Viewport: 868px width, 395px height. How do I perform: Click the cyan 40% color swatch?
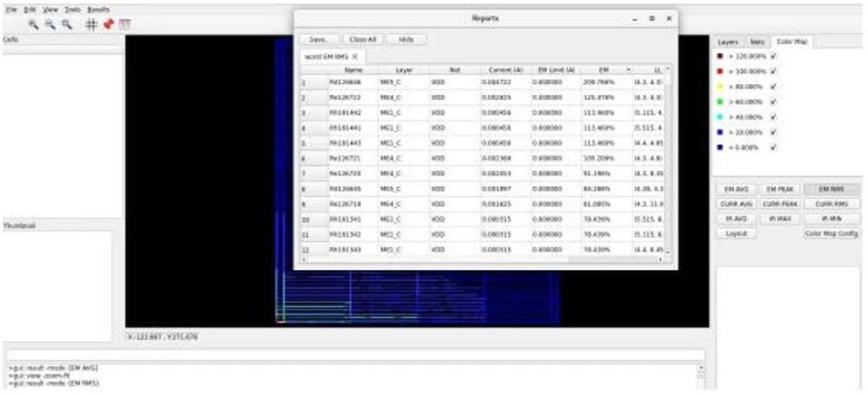(x=720, y=118)
